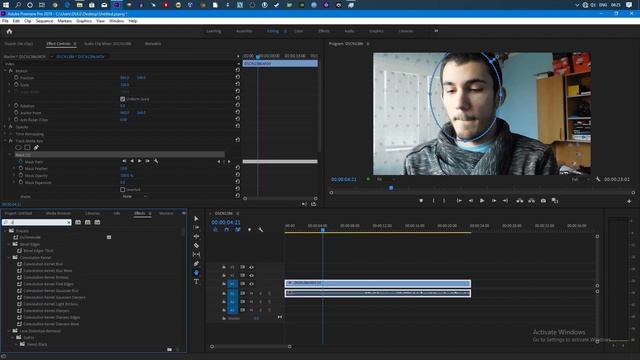This screenshot has height=360, width=640.
Task: Add a marker in the timeline panel
Action: (249, 230)
